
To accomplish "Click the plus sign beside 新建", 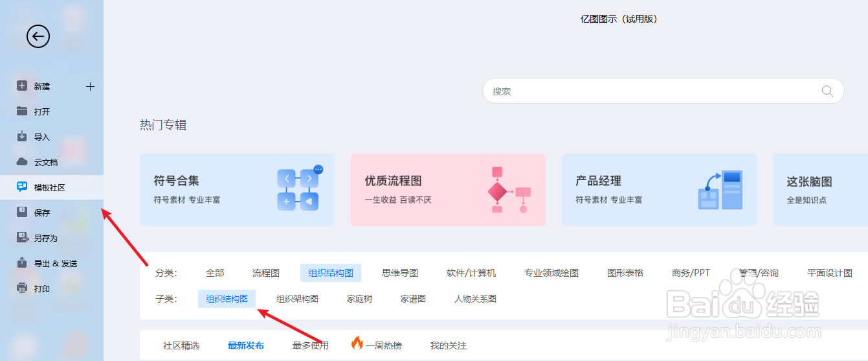I will 90,86.
